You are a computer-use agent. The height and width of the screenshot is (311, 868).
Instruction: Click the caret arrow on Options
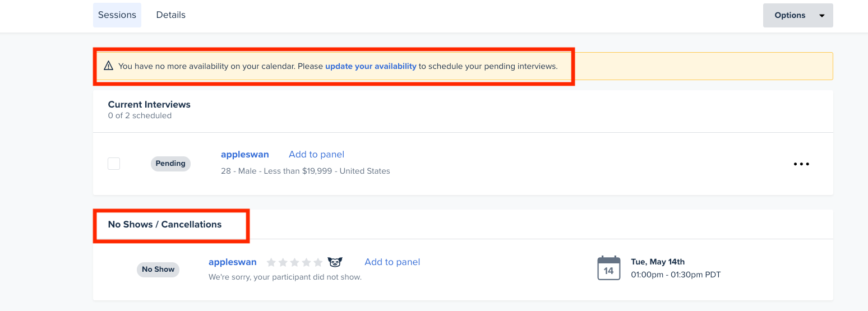[x=822, y=16]
